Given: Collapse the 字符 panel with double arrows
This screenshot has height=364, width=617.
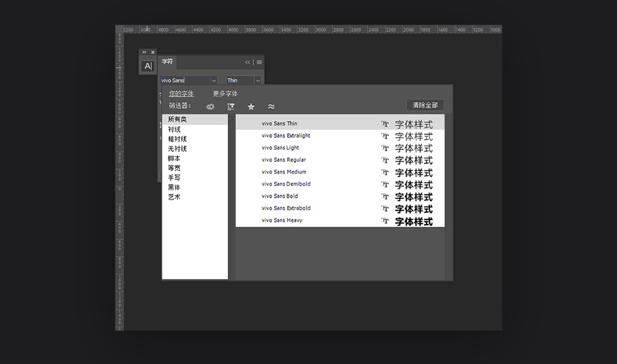Looking at the screenshot, I should click(x=248, y=62).
